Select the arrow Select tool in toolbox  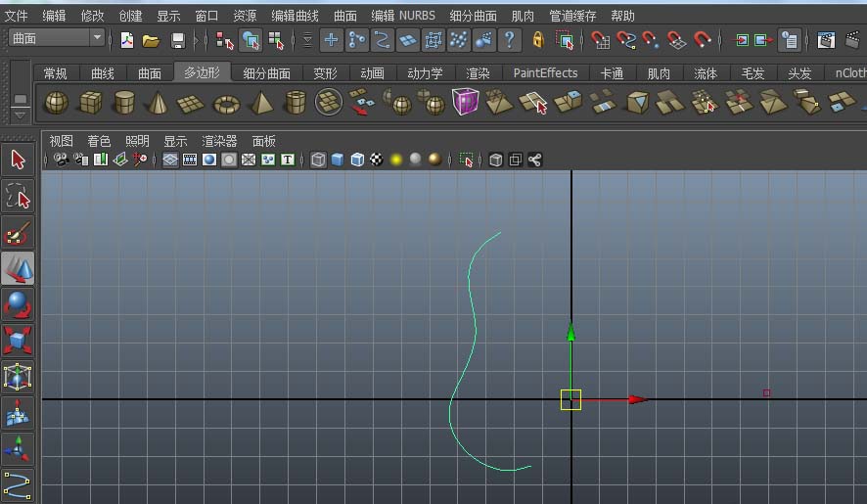(18, 160)
